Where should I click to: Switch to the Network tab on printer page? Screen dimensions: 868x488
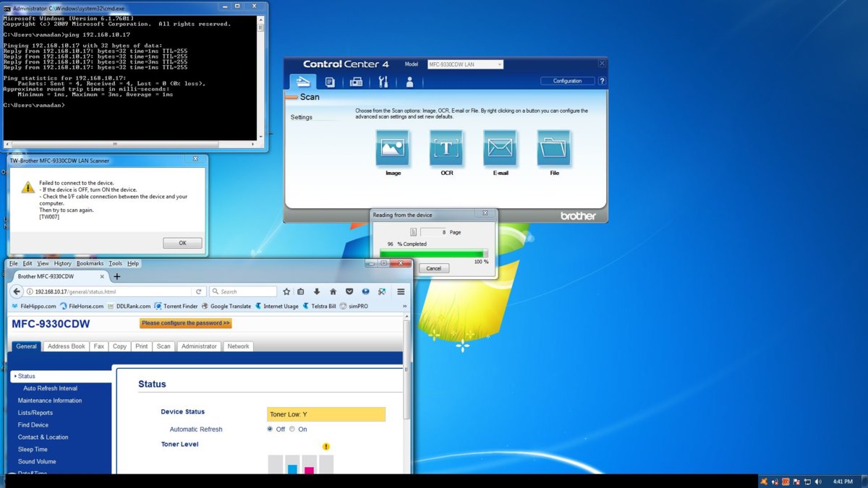point(238,346)
